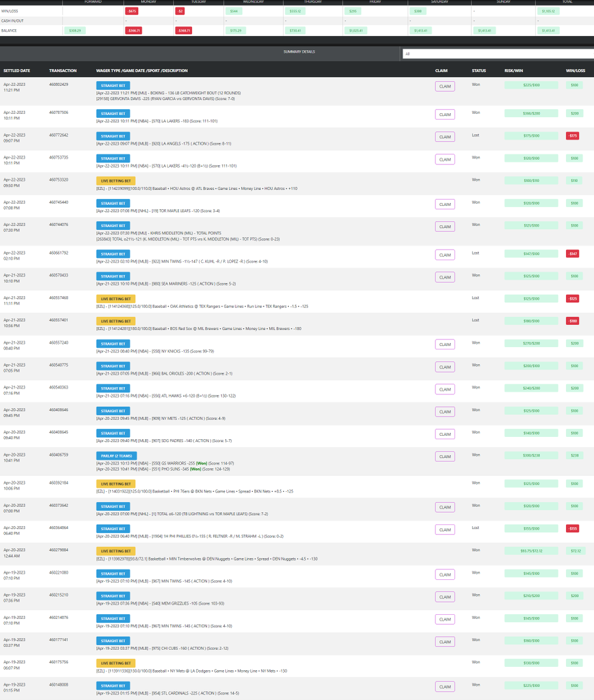Click the Settled Date column header
The image size is (594, 700).
coord(17,71)
